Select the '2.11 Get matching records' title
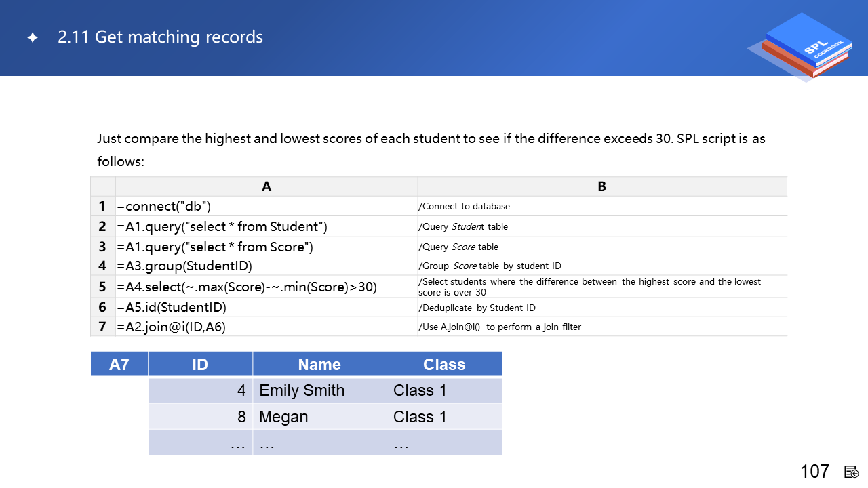 (160, 37)
